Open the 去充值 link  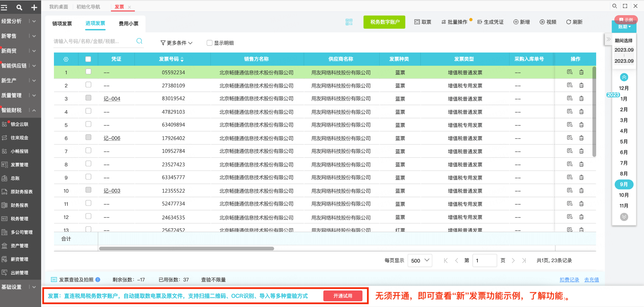click(x=592, y=280)
